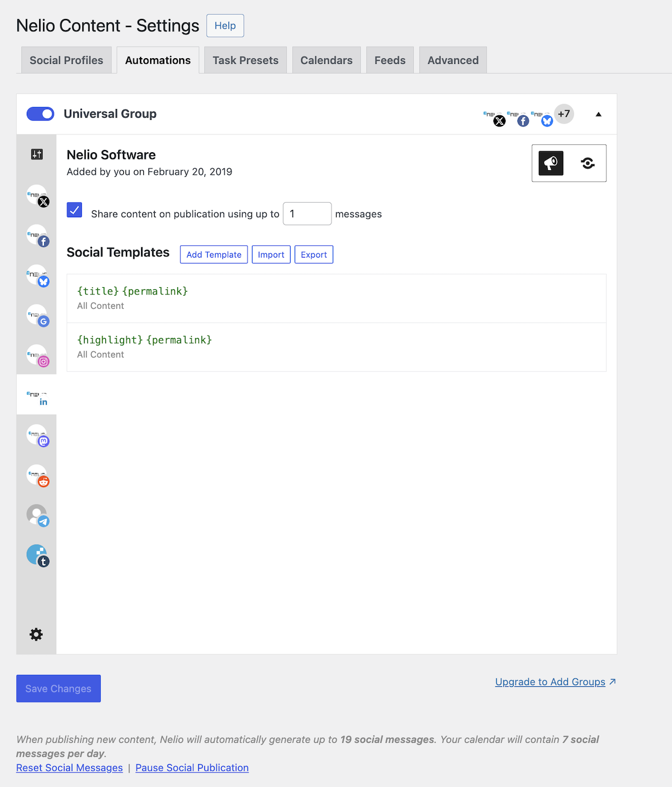Click Add Template button
This screenshot has width=672, height=787.
coord(214,255)
